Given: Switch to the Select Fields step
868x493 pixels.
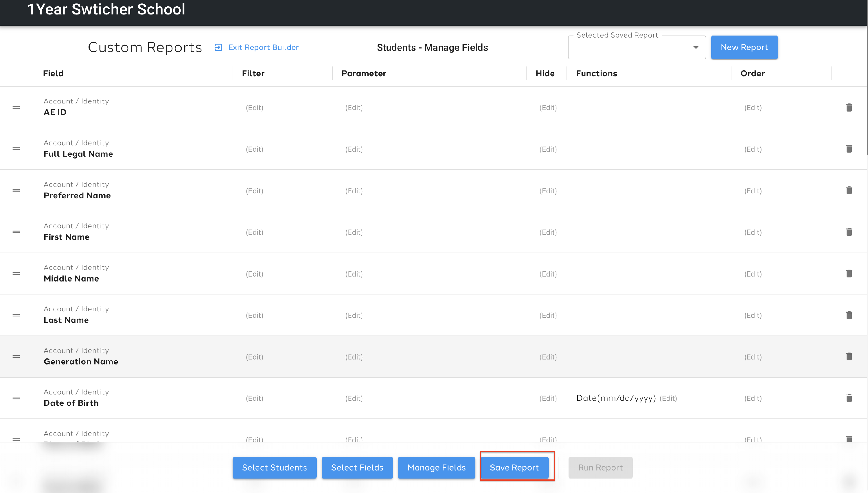Looking at the screenshot, I should (357, 468).
